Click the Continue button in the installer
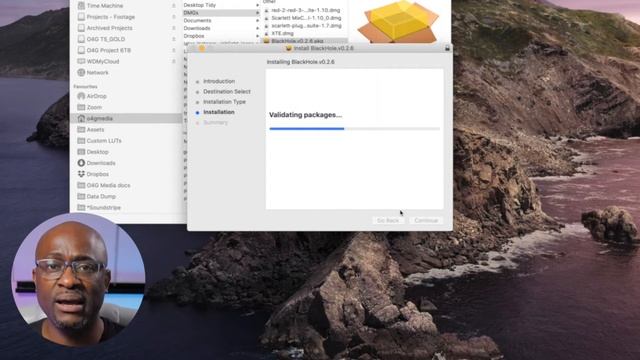This screenshot has width=640, height=360. (x=426, y=220)
